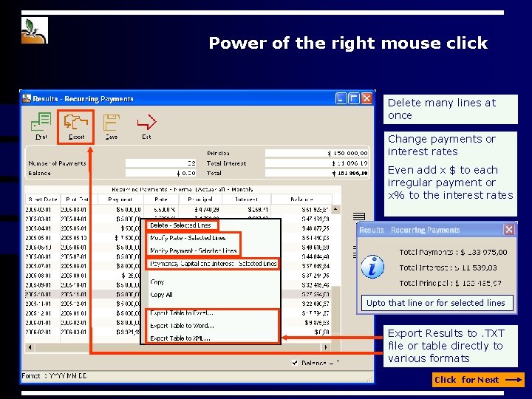Click the vertical scrollbar thumb
532x399 pixels.
click(x=335, y=310)
